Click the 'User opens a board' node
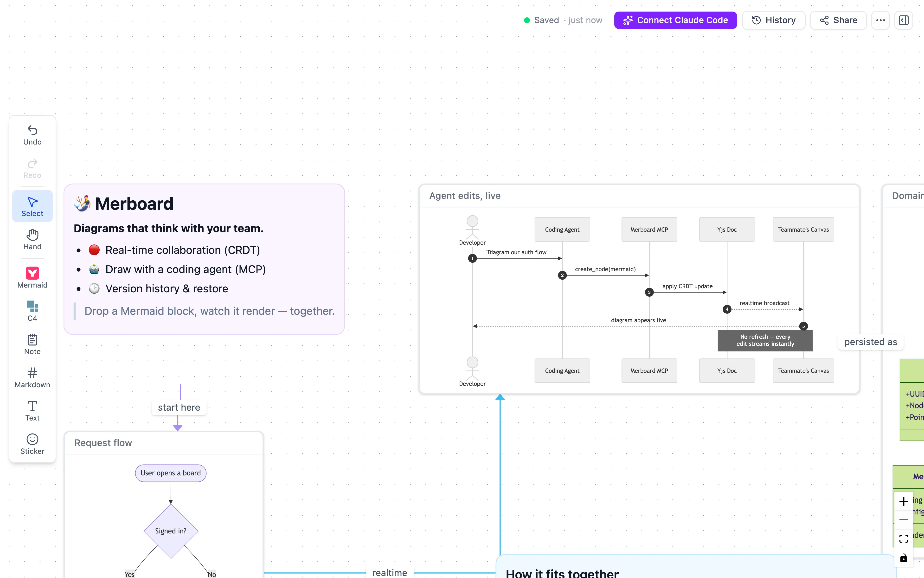Viewport: 924px width, 578px height. pyautogui.click(x=171, y=473)
